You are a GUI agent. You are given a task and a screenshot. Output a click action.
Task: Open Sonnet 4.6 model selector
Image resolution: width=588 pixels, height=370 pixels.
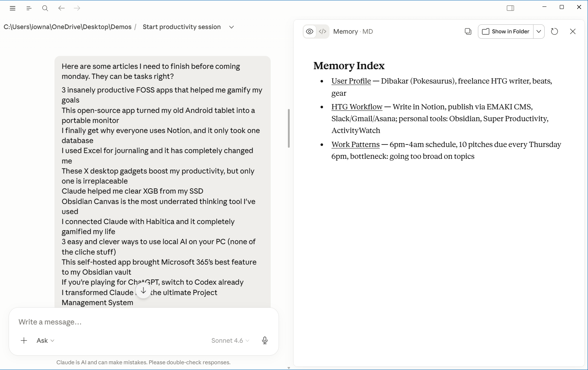pos(230,341)
